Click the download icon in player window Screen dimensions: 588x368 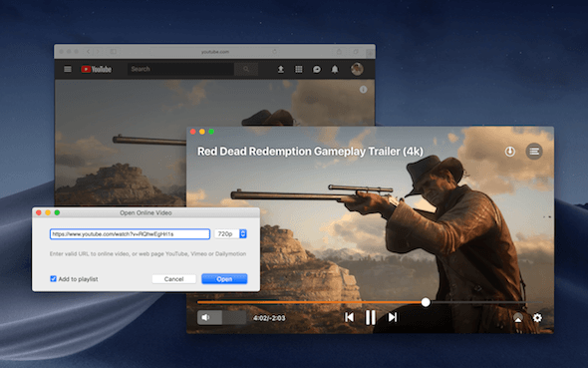click(x=509, y=152)
